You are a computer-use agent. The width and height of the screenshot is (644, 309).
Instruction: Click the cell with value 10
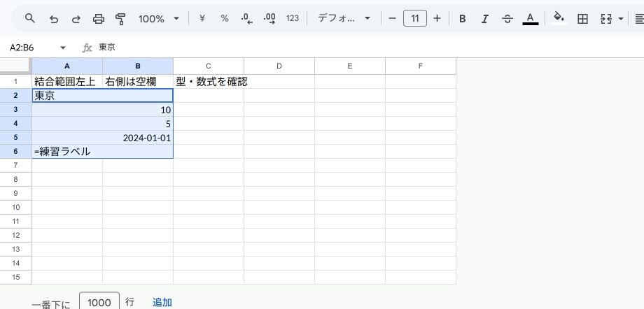[x=103, y=110]
